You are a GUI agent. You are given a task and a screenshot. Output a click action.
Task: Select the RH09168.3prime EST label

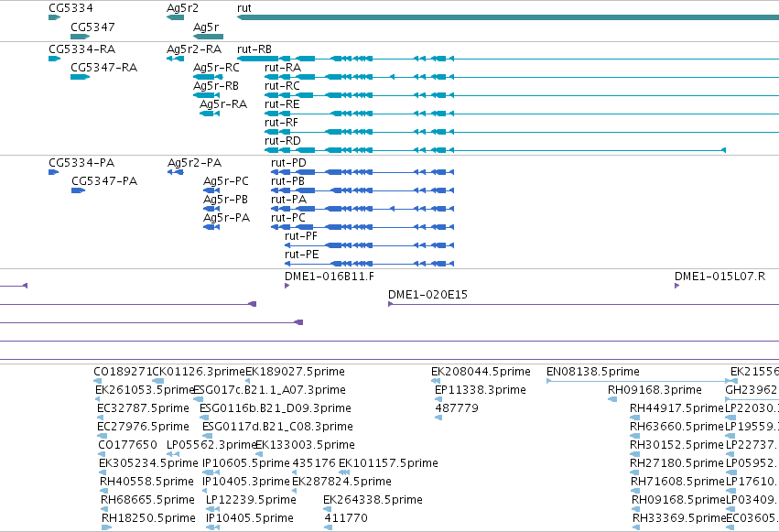tap(655, 390)
